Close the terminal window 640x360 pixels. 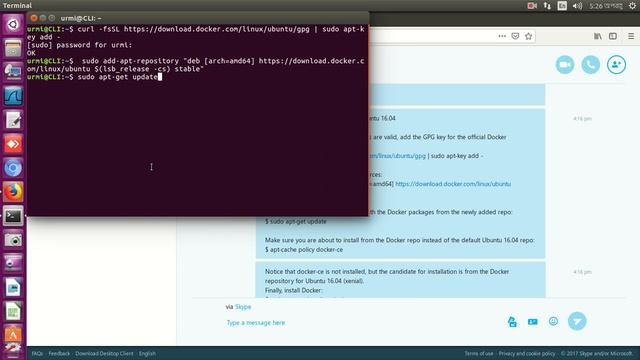34,18
